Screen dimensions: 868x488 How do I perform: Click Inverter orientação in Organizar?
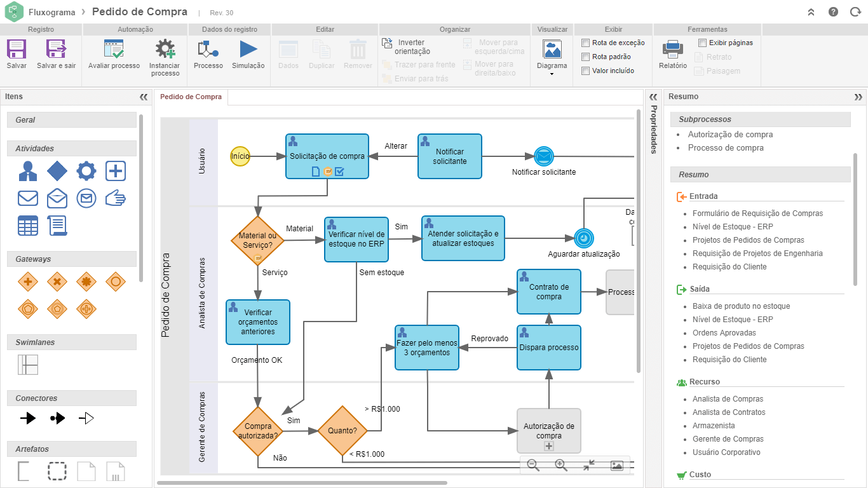[x=407, y=47]
